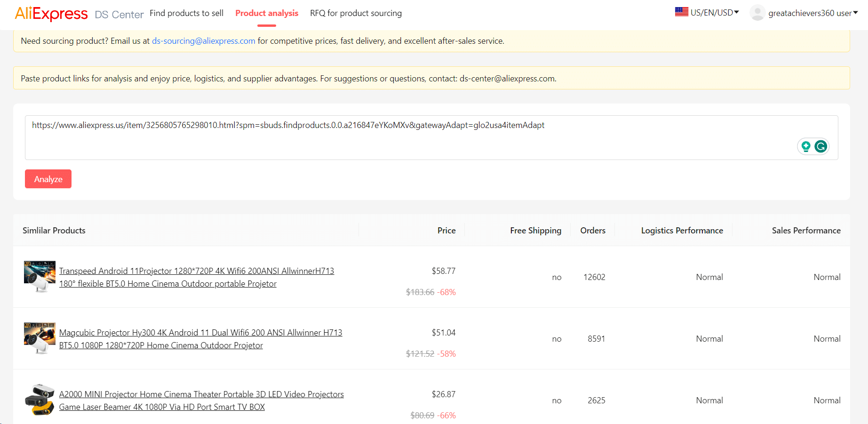The width and height of the screenshot is (868, 424).
Task: Click ds-sourcing@aliexpress.com email link
Action: [x=203, y=41]
